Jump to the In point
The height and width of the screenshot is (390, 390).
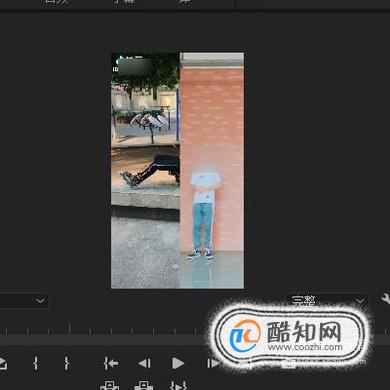111,363
